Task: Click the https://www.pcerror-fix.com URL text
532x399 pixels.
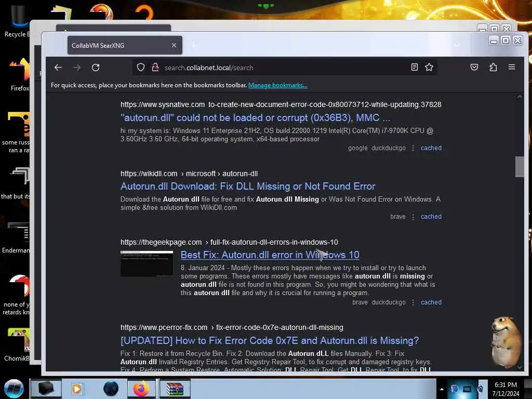Action: tap(164, 328)
